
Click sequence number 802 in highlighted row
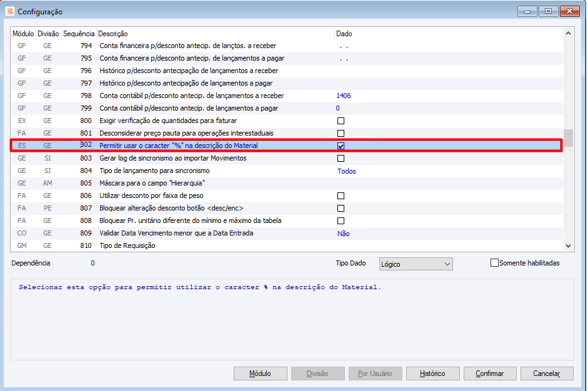[x=86, y=145]
